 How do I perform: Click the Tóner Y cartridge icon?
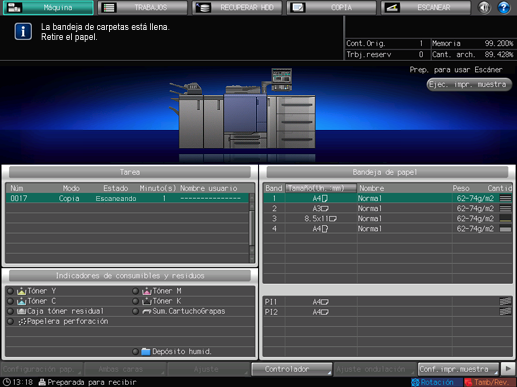point(22,291)
